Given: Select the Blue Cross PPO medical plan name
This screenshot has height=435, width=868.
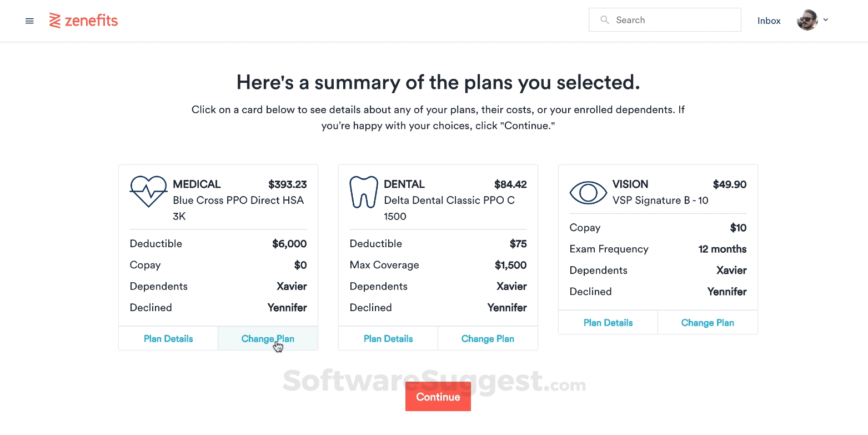Looking at the screenshot, I should click(238, 201).
